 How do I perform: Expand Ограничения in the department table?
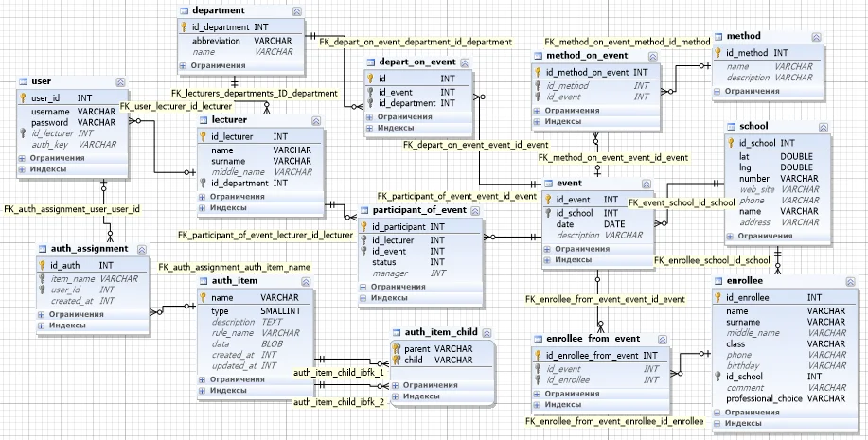(184, 65)
